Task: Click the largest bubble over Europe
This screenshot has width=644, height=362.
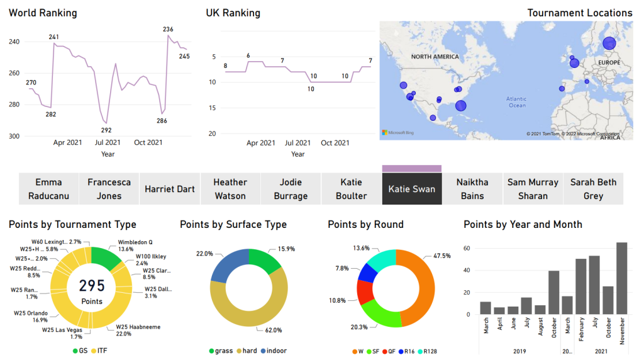Action: coord(609,43)
